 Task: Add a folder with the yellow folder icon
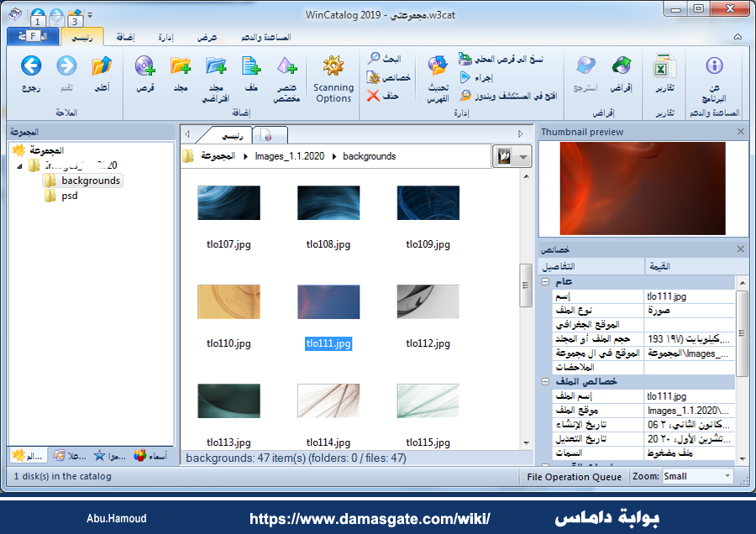(181, 66)
